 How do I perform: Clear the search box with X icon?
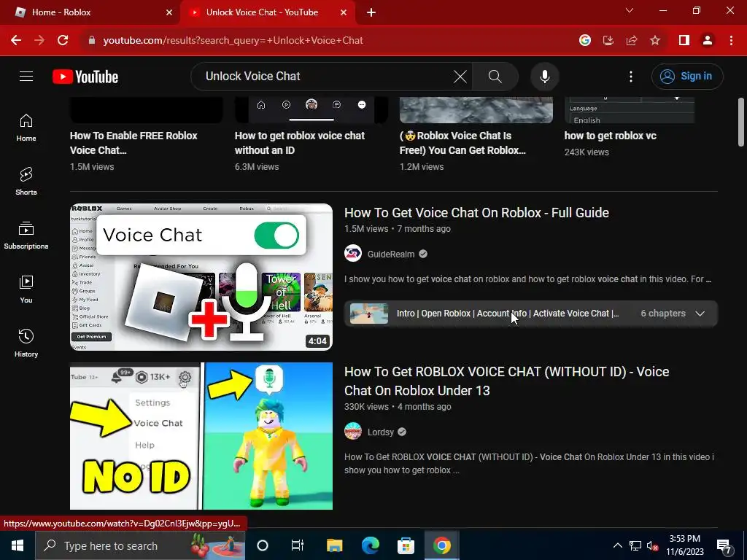click(x=460, y=76)
